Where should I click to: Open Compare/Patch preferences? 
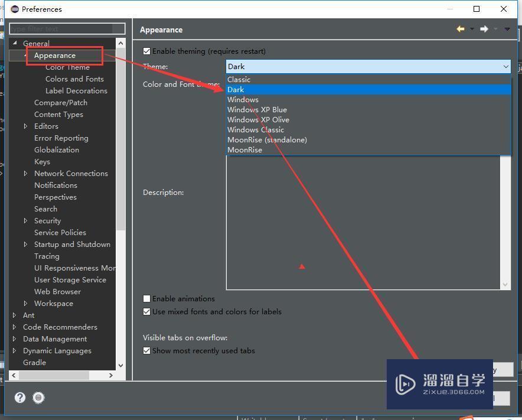[x=61, y=103]
